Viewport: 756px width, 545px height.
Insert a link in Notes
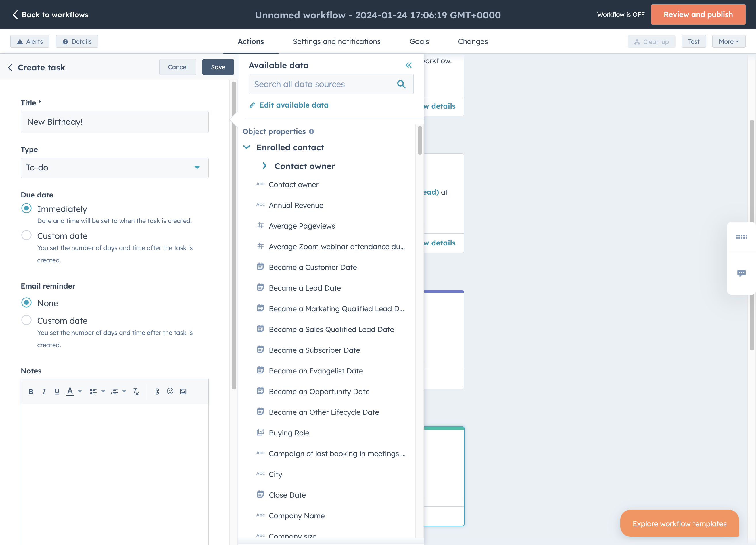tap(157, 392)
